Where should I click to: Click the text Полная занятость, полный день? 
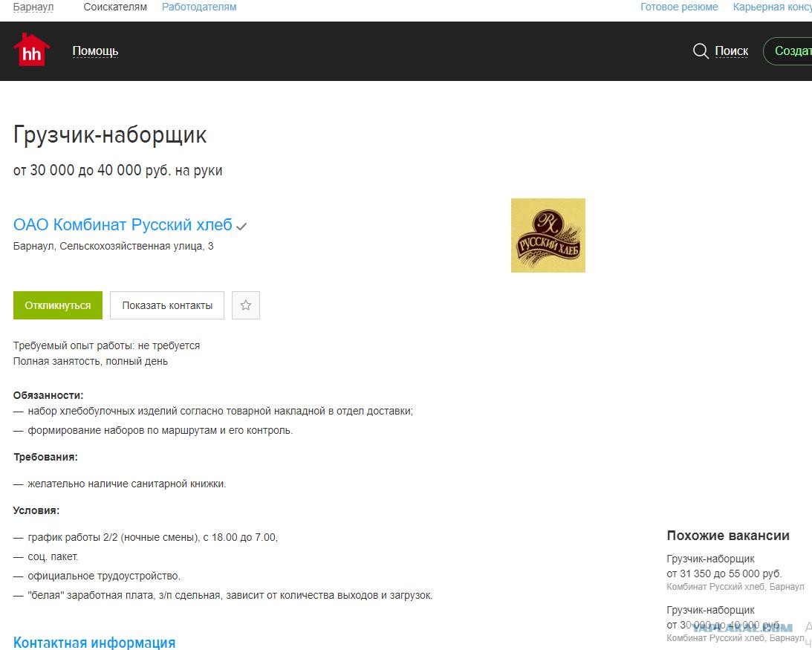90,361
